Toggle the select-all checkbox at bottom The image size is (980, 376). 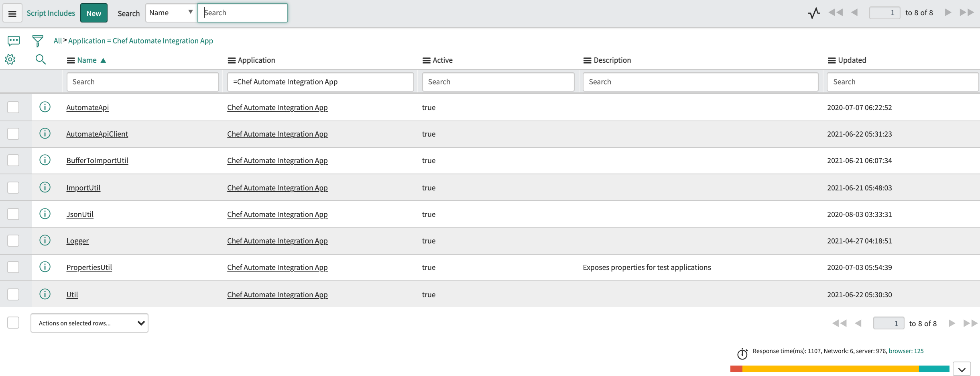coord(13,323)
